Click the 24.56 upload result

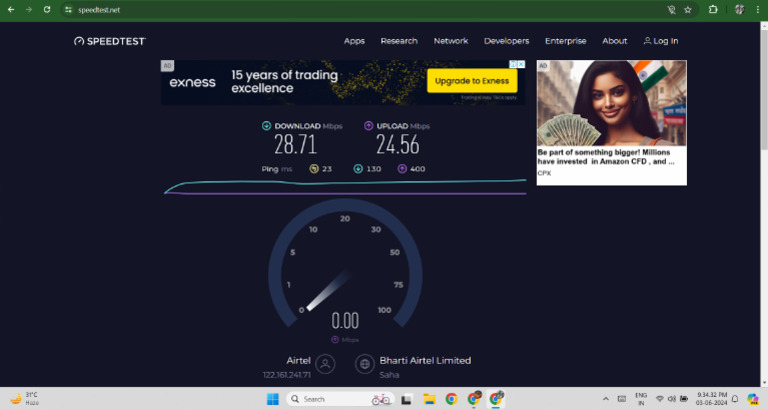pos(398,145)
